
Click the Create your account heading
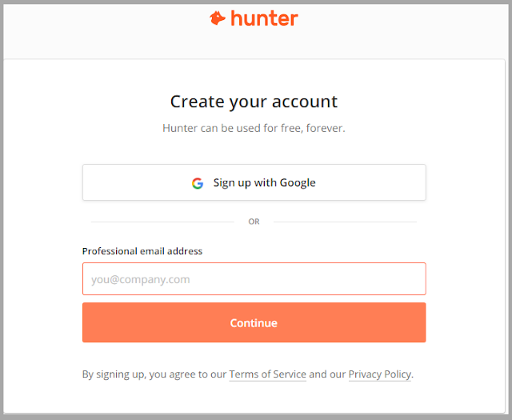(254, 102)
